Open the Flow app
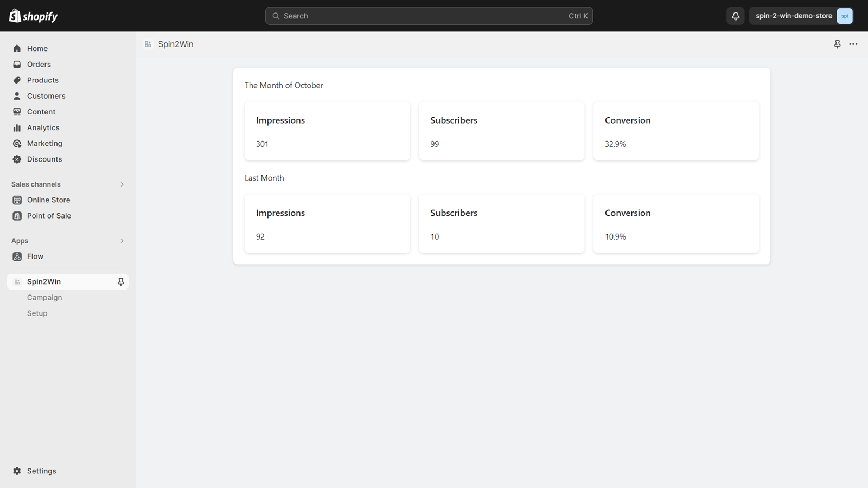Image resolution: width=868 pixels, height=488 pixels. click(68, 256)
